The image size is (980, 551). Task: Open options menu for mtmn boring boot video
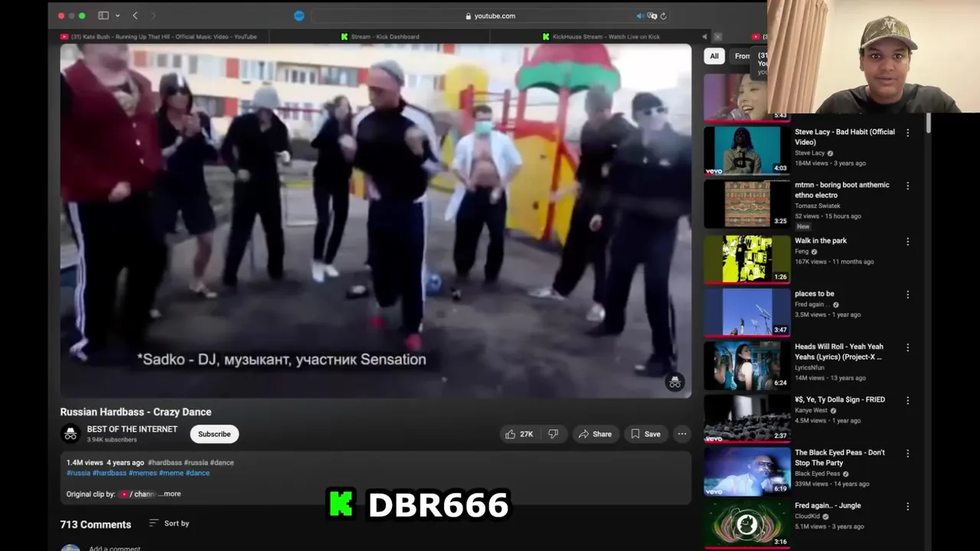click(908, 186)
